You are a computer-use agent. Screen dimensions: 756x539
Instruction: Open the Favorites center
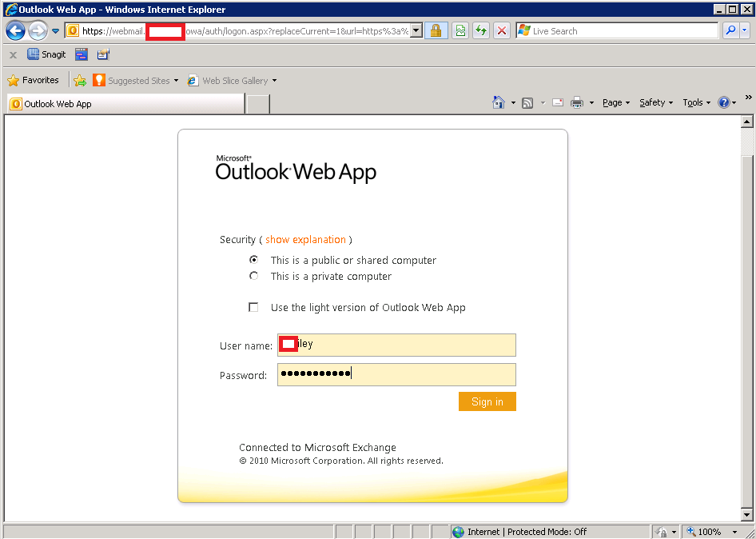[34, 80]
